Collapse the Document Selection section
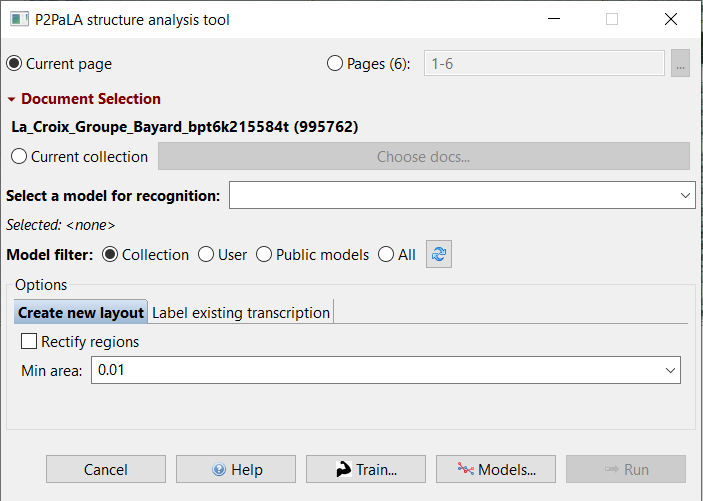The height and width of the screenshot is (501, 703). (x=12, y=99)
